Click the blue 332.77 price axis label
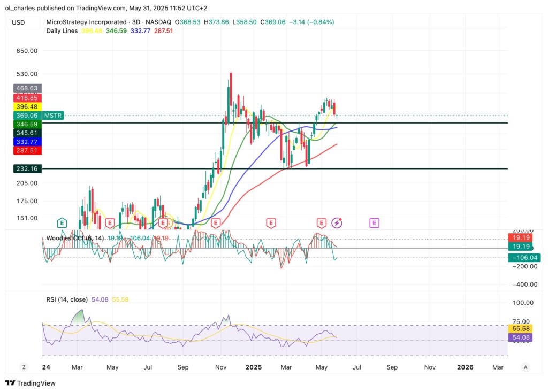Screen dimensions: 548x392 (28, 142)
